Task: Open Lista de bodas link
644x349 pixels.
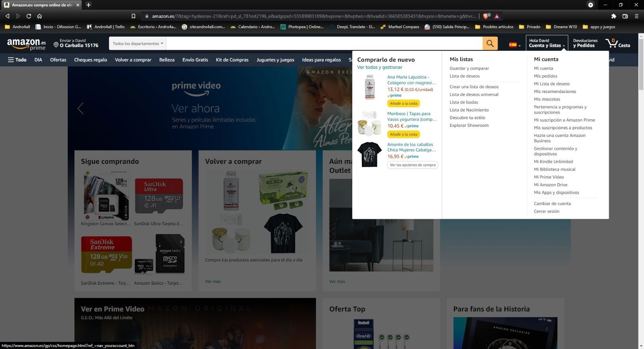Action: tap(464, 102)
